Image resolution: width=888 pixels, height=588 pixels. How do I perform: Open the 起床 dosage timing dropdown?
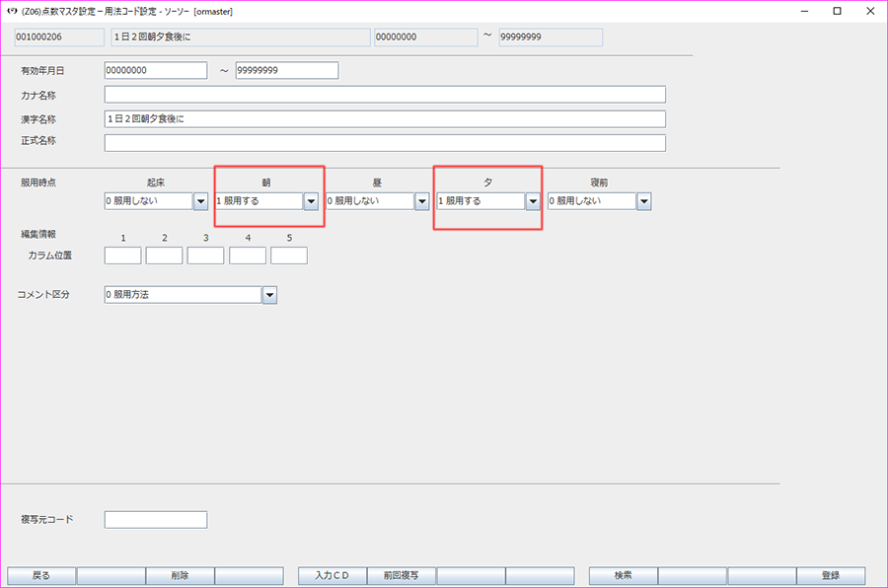pyautogui.click(x=200, y=200)
